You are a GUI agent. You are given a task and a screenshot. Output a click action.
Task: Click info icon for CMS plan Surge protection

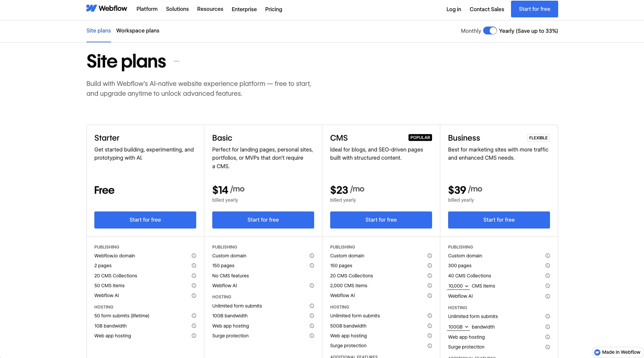(430, 346)
